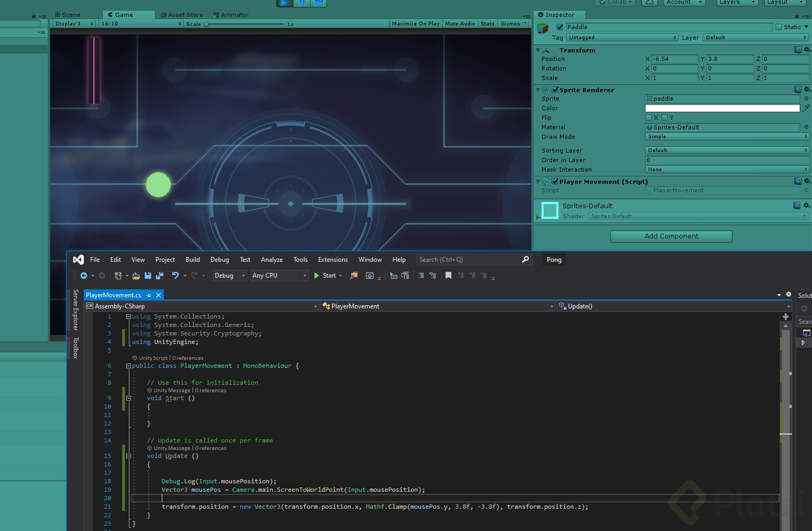The height and width of the screenshot is (531, 812).
Task: Close the PlayerMovement.cs tab
Action: pos(158,295)
